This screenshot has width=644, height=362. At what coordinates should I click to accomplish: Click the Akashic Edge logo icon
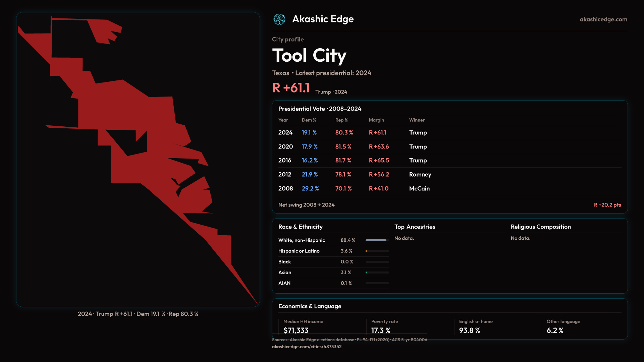coord(279,19)
